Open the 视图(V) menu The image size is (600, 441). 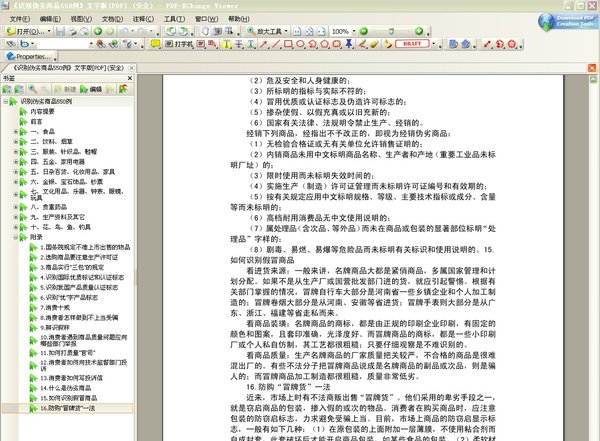pyautogui.click(x=81, y=19)
